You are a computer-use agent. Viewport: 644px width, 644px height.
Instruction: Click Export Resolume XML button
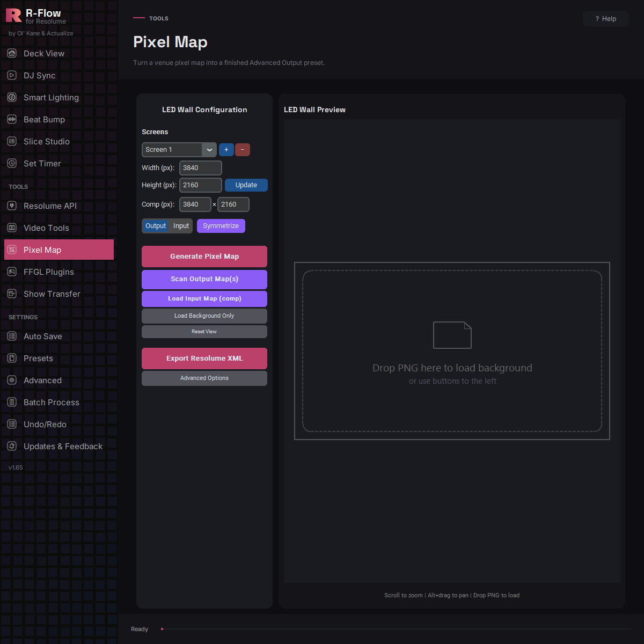pyautogui.click(x=204, y=358)
